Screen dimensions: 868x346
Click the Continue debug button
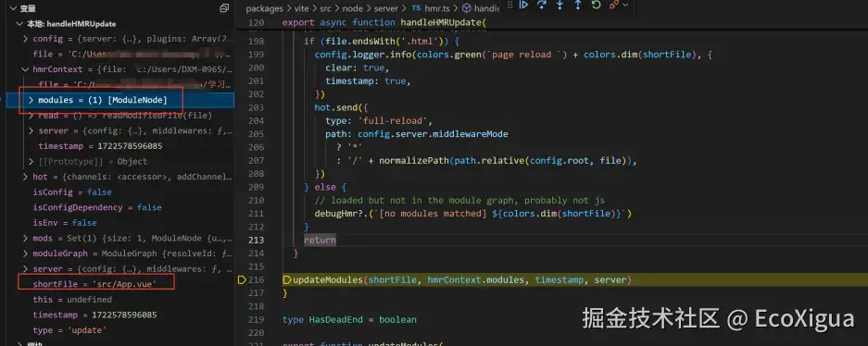point(523,5)
